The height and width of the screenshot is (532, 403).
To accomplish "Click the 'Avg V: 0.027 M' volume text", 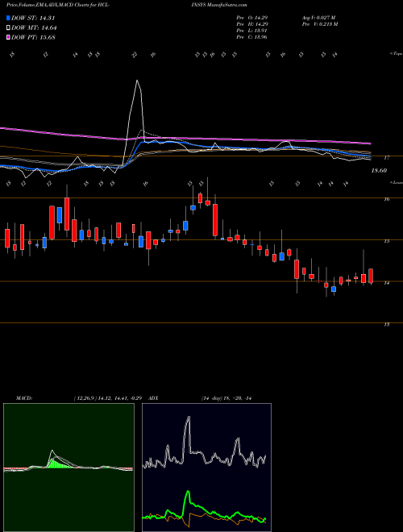I will pos(318,18).
